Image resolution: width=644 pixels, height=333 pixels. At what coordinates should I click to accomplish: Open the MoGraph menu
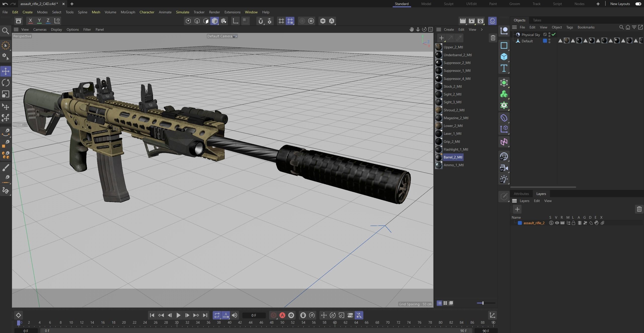pos(128,12)
